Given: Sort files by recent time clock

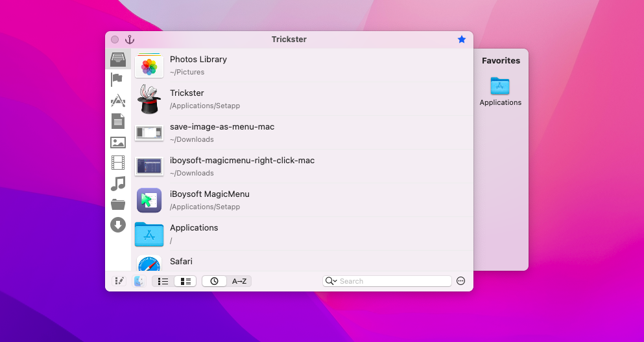Looking at the screenshot, I should click(x=215, y=281).
